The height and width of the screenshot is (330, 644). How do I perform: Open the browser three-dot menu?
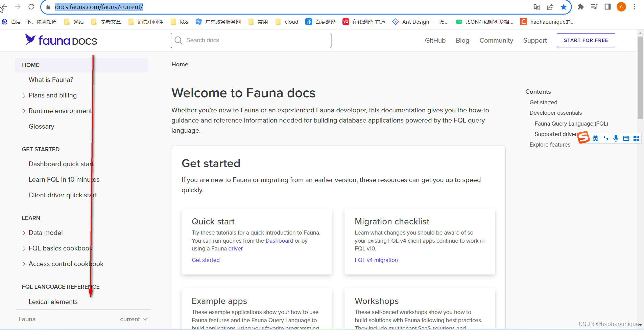[635, 7]
